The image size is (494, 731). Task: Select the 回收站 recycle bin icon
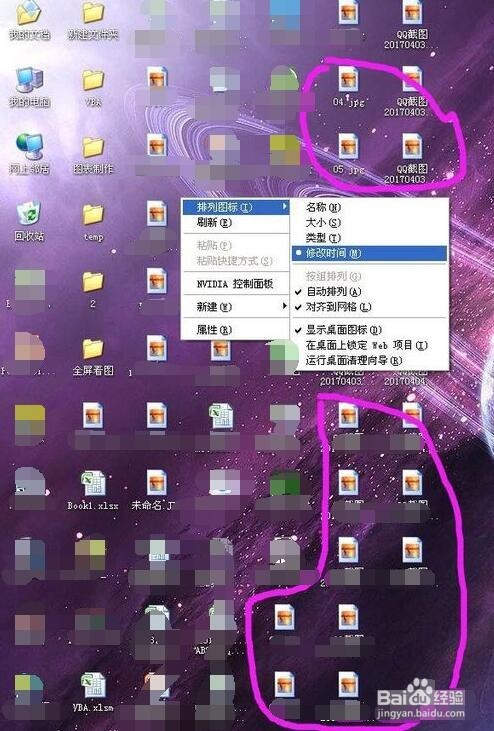click(29, 221)
